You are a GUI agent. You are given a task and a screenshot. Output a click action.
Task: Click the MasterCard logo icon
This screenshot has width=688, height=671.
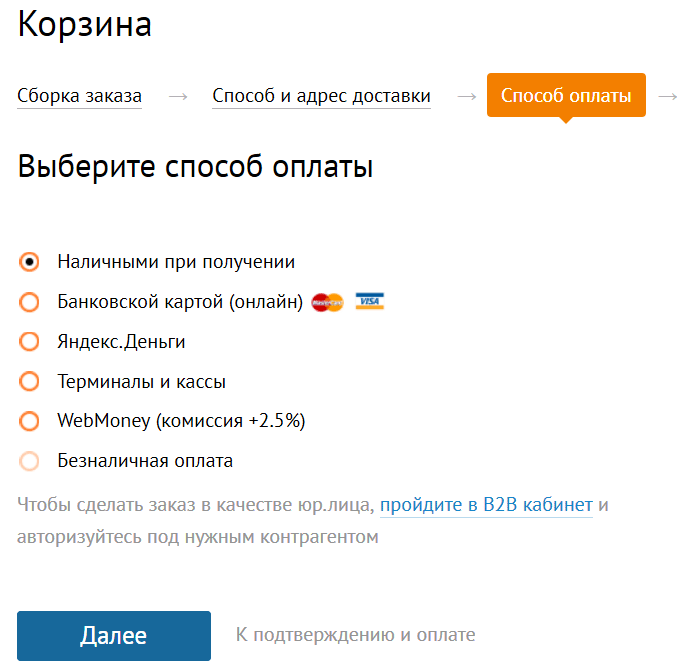pyautogui.click(x=327, y=302)
